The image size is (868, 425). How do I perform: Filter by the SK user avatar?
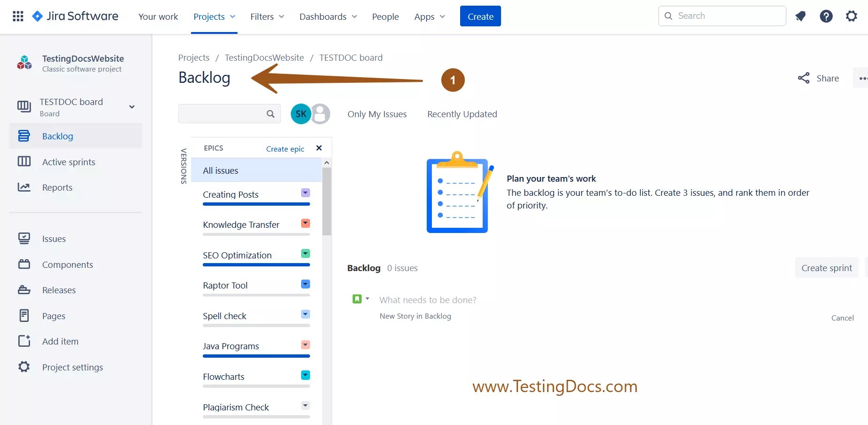pos(301,114)
